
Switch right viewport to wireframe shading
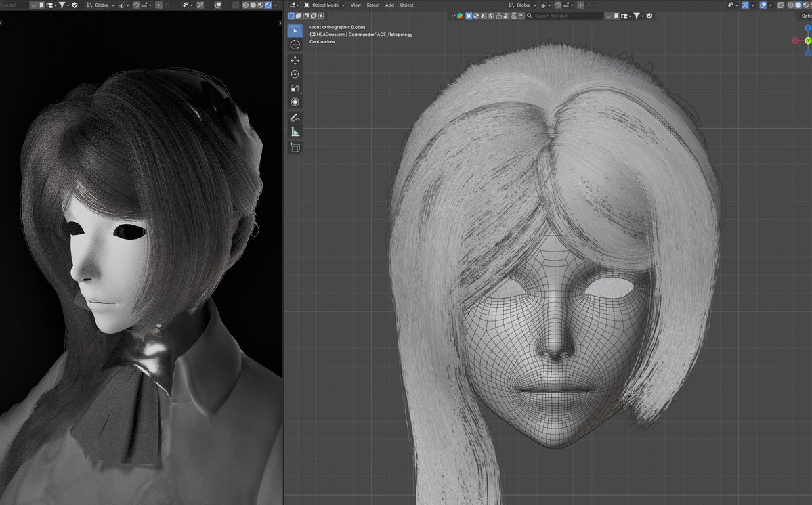click(x=790, y=5)
